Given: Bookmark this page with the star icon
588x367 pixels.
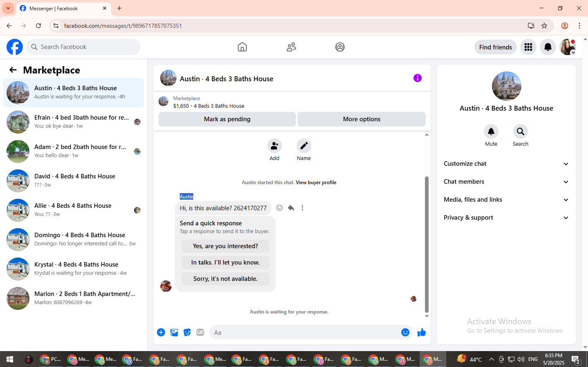Looking at the screenshot, I should [x=544, y=26].
